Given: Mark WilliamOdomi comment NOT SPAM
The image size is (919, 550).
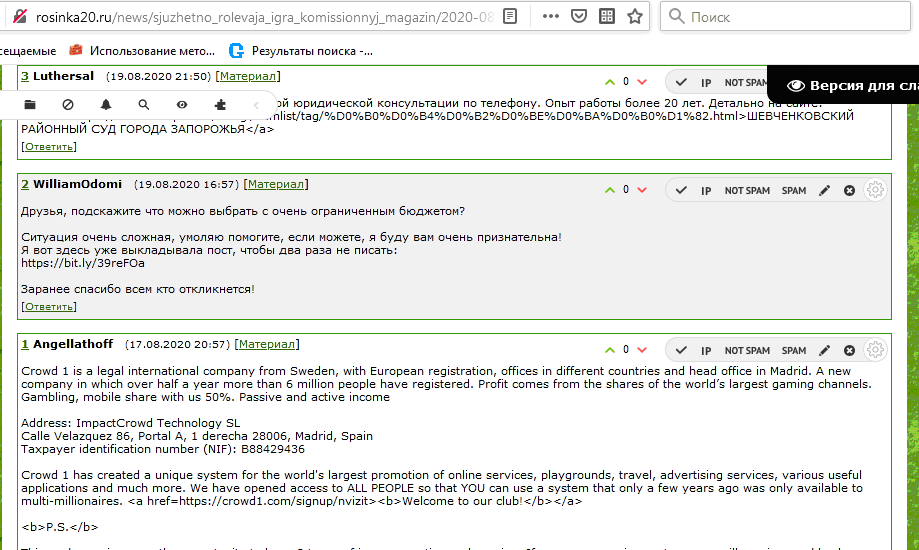Looking at the screenshot, I should [x=747, y=191].
